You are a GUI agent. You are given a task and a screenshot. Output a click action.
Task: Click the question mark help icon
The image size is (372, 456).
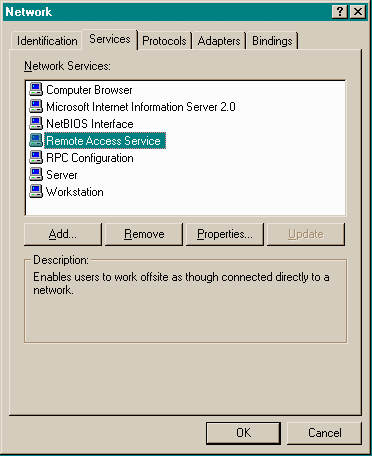pyautogui.click(x=340, y=12)
